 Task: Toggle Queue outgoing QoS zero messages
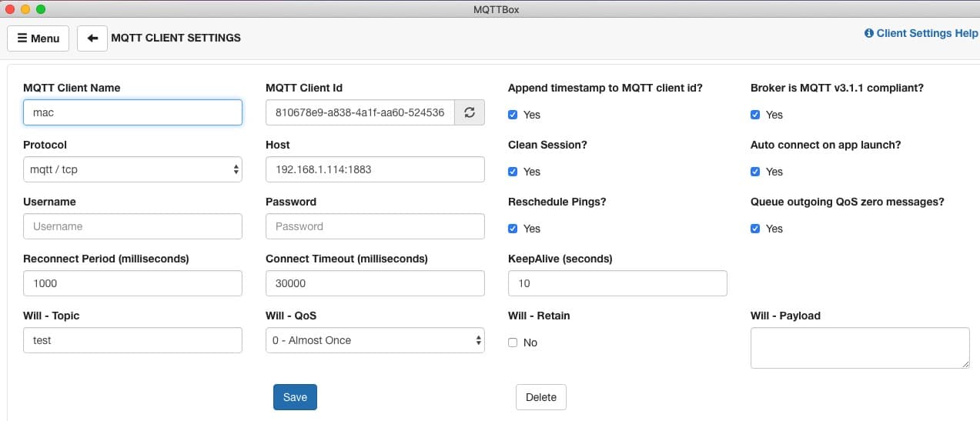click(755, 229)
